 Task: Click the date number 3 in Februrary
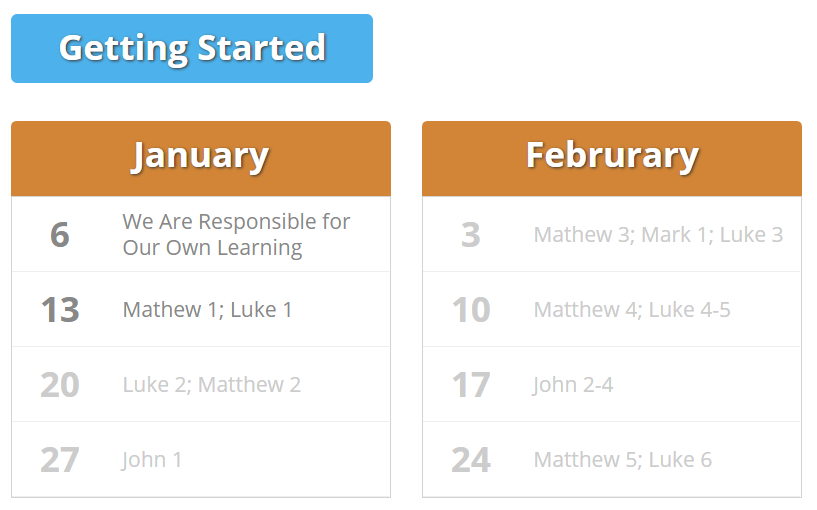(x=471, y=234)
